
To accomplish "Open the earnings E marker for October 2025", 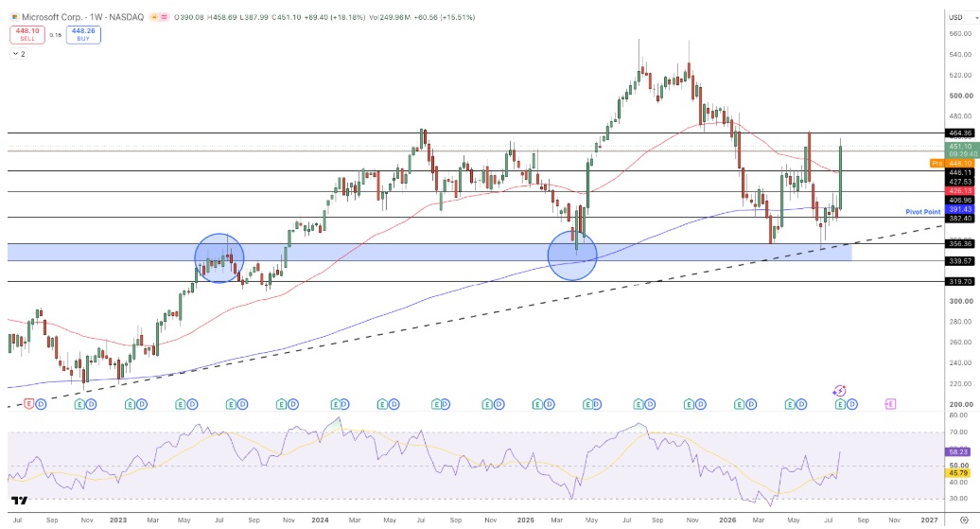I will coord(689,405).
